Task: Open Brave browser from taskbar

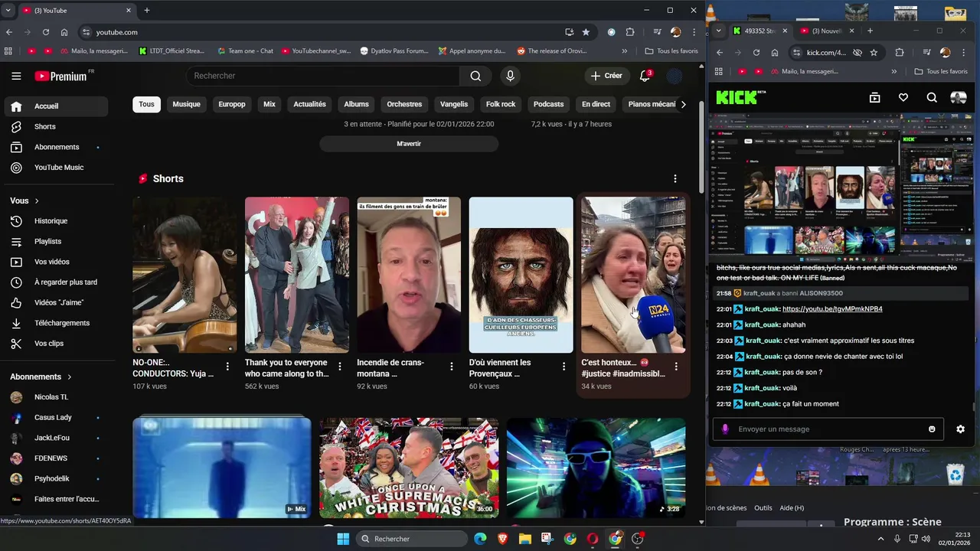Action: point(502,539)
